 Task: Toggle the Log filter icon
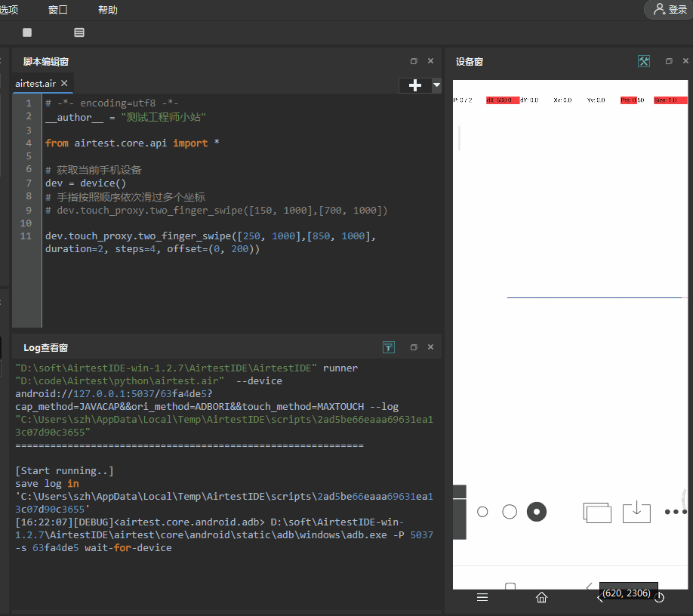389,347
